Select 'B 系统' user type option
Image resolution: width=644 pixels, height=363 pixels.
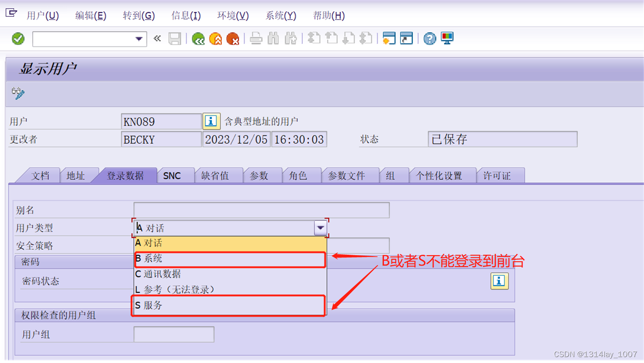[230, 259]
